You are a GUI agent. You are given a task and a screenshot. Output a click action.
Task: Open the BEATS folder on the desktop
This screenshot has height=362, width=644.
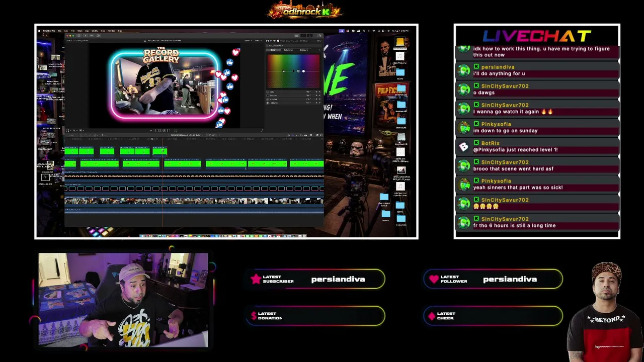[x=400, y=72]
